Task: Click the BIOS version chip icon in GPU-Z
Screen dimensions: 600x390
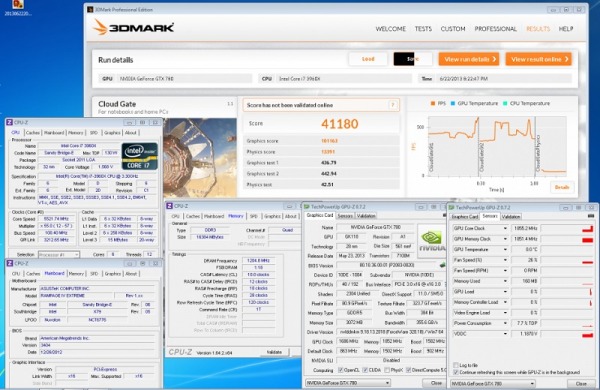Action: click(x=442, y=265)
